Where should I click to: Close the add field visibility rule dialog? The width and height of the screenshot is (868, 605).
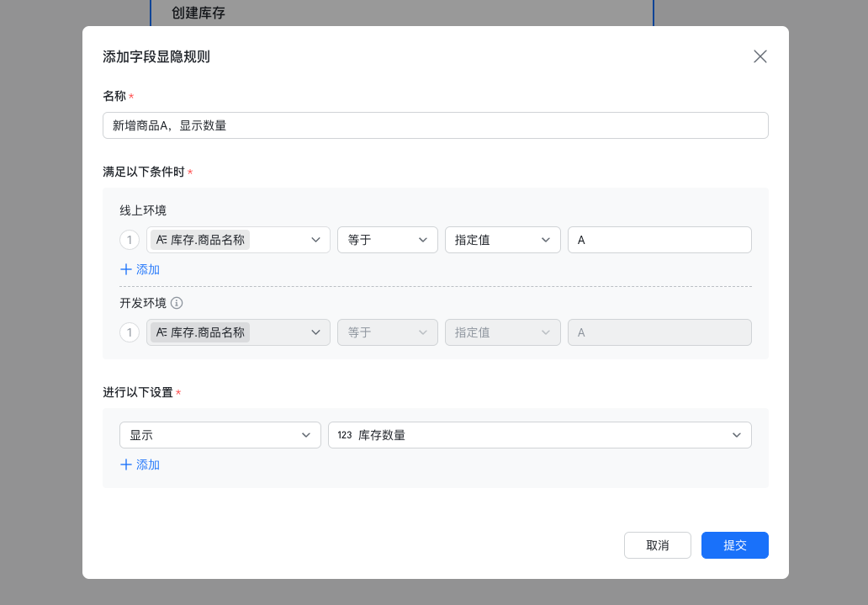point(760,56)
